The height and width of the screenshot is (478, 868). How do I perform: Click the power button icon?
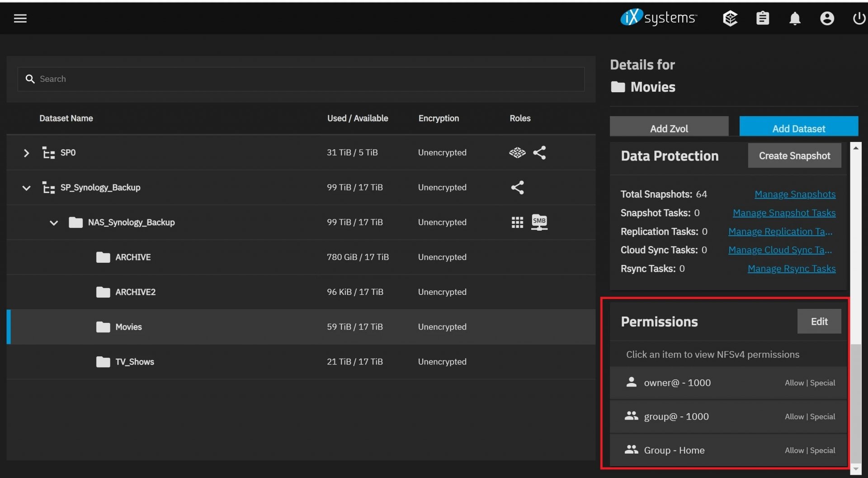click(x=859, y=18)
